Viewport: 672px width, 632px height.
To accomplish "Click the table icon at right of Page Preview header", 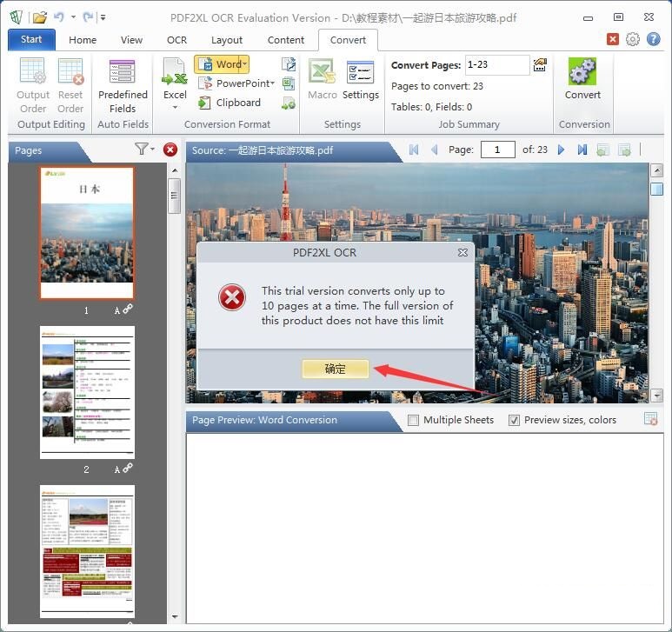I will (650, 419).
